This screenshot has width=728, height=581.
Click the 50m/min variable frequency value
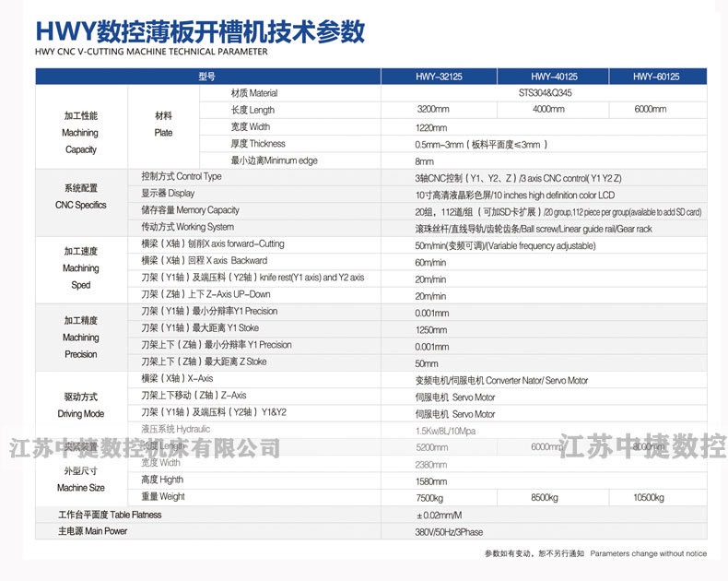505,246
